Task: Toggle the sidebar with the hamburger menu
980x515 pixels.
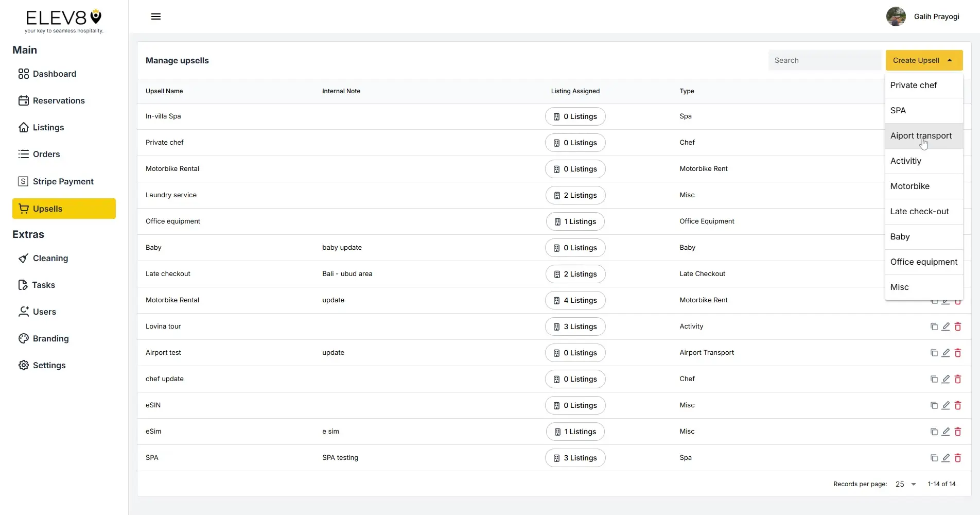Action: pos(155,16)
